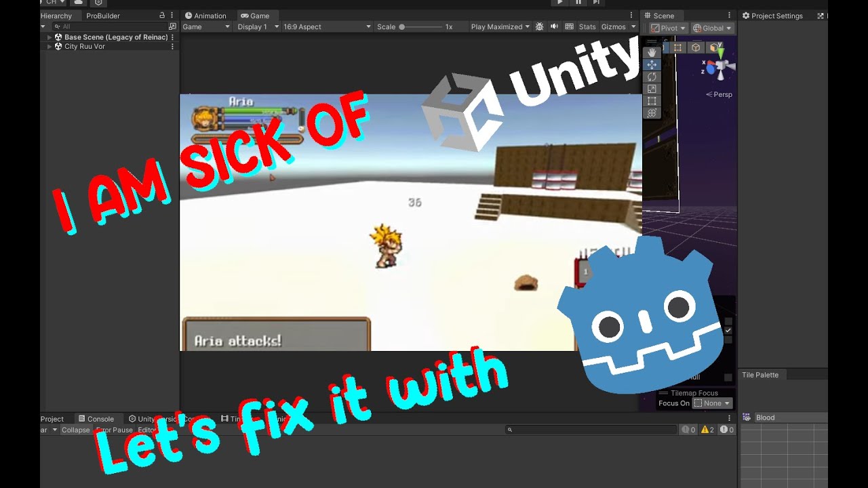The width and height of the screenshot is (868, 488).
Task: Toggle Console warning count filter
Action: 707,430
